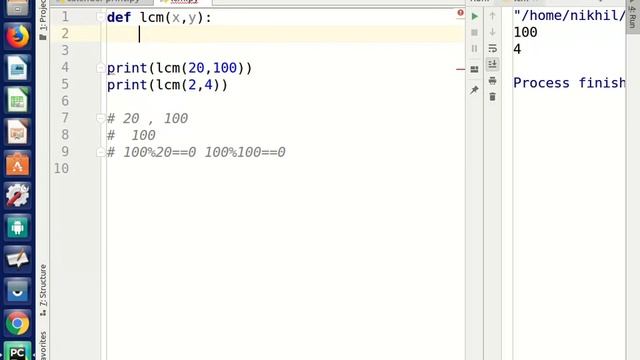Rerun the program with green play button

(474, 16)
